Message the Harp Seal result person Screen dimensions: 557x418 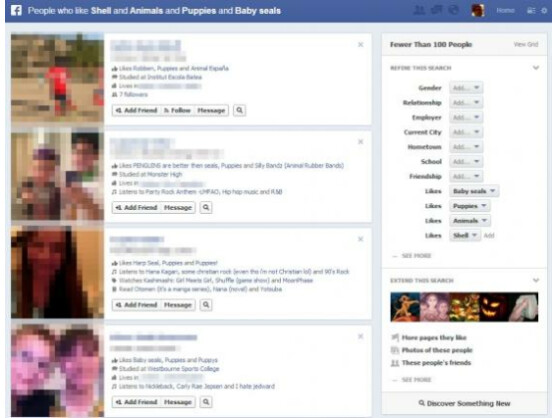click(178, 305)
